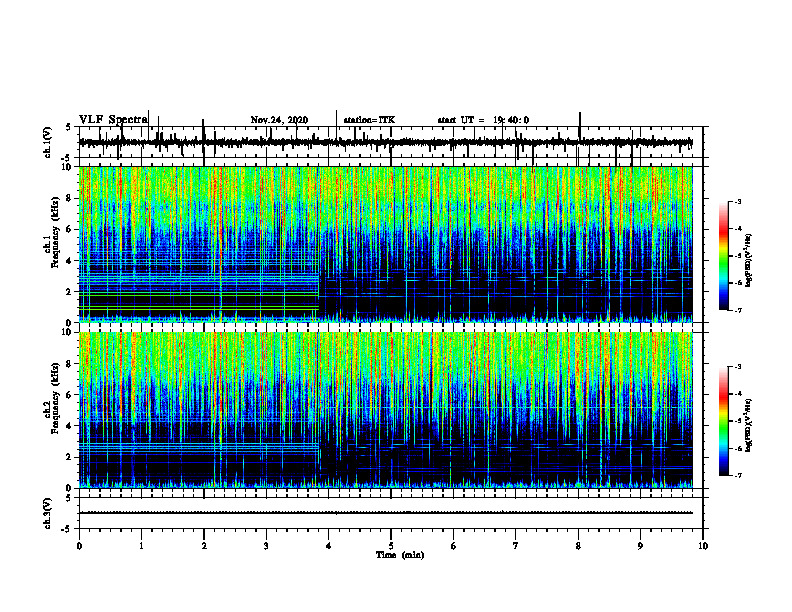Click the "VLF Spectra" title text
The height and width of the screenshot is (612, 792).
click(113, 120)
